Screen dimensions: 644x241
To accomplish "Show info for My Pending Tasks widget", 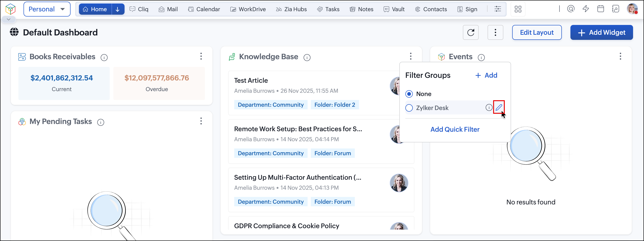I will [101, 122].
